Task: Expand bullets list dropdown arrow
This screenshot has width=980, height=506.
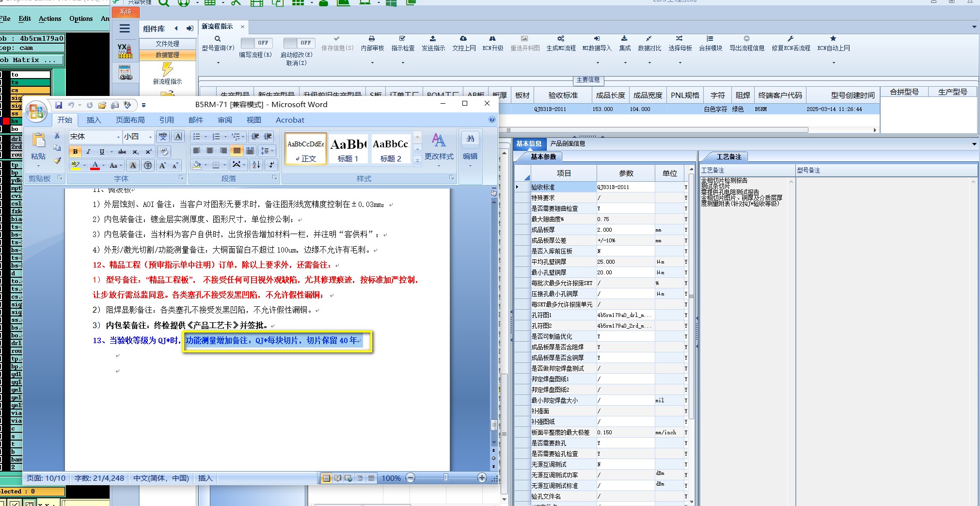Action: [x=205, y=137]
